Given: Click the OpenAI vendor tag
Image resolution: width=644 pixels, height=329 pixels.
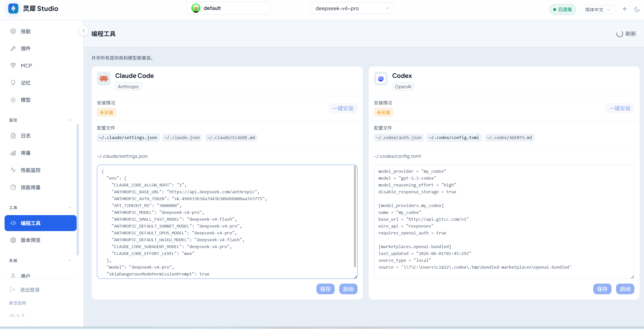Looking at the screenshot, I should click(x=403, y=86).
